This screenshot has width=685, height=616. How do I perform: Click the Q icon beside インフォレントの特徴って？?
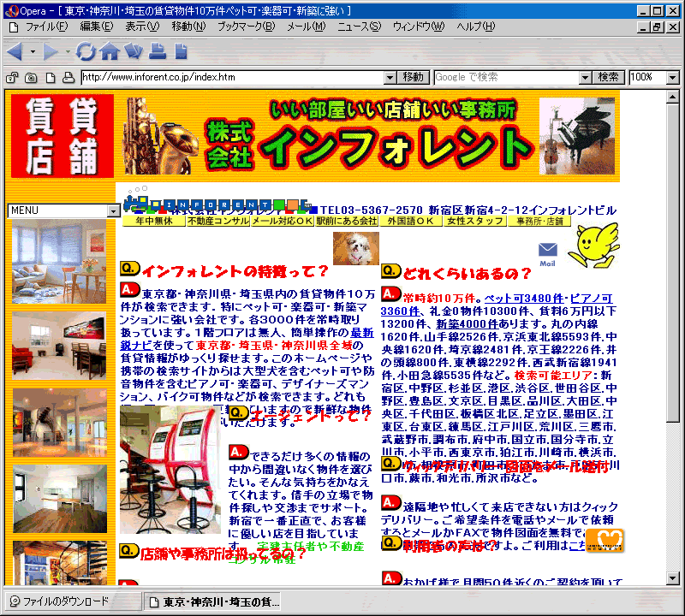(x=130, y=269)
